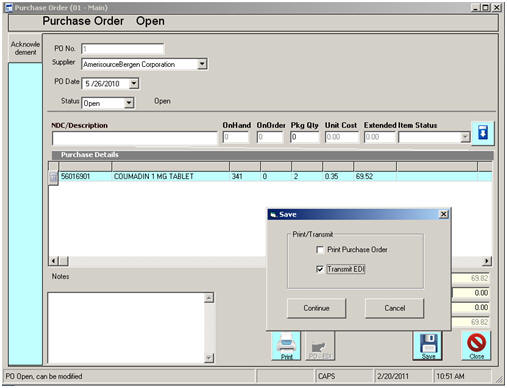
Task: Click the 341 on-hand cell
Action: (x=245, y=176)
